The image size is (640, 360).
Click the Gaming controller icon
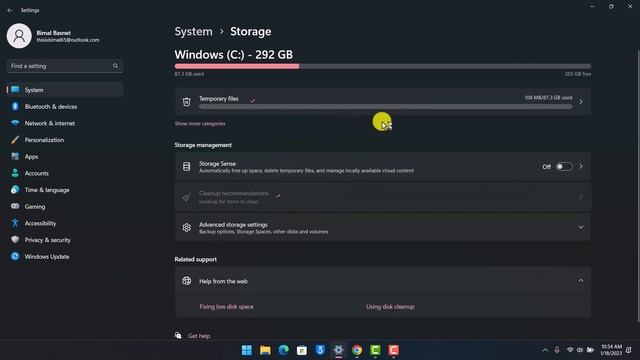(15, 207)
